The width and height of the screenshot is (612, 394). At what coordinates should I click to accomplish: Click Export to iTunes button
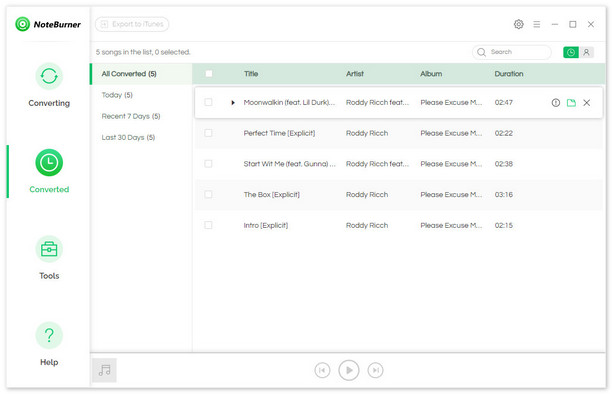(x=132, y=24)
